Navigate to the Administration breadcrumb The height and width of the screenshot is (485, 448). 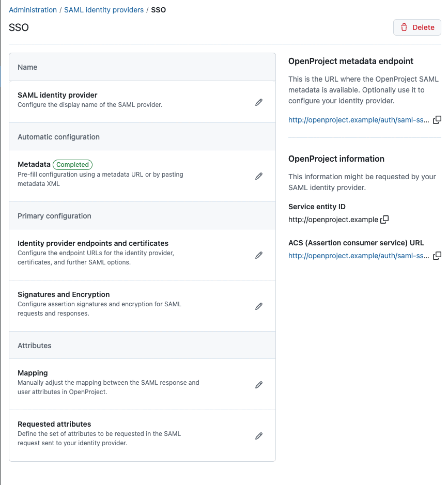(x=33, y=9)
